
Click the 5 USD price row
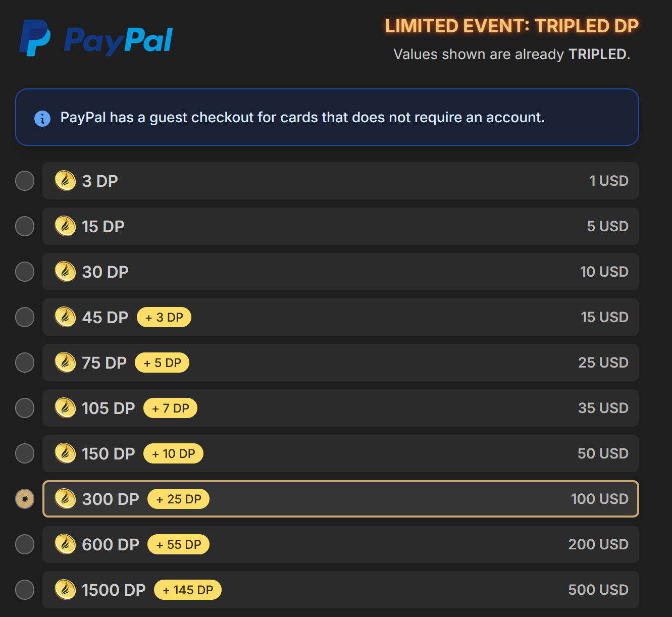pyautogui.click(x=341, y=226)
